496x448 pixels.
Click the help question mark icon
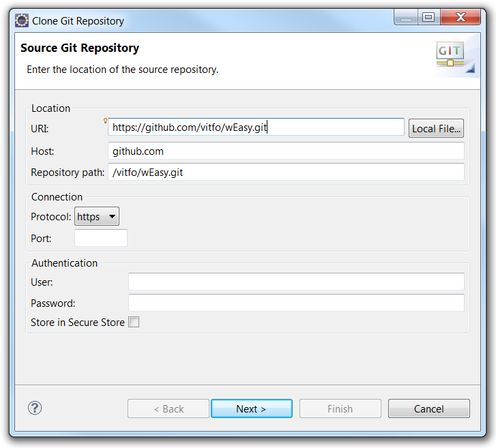coord(35,408)
